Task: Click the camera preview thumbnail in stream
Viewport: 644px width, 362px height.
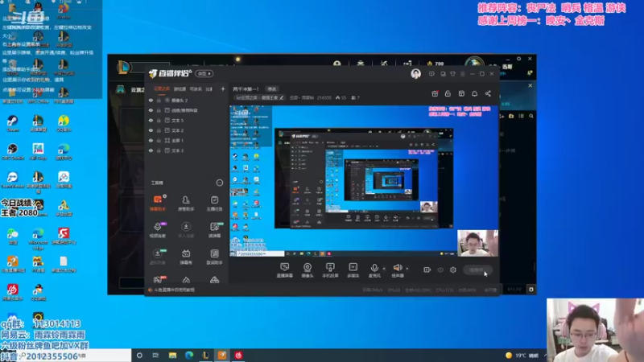Action: click(477, 243)
